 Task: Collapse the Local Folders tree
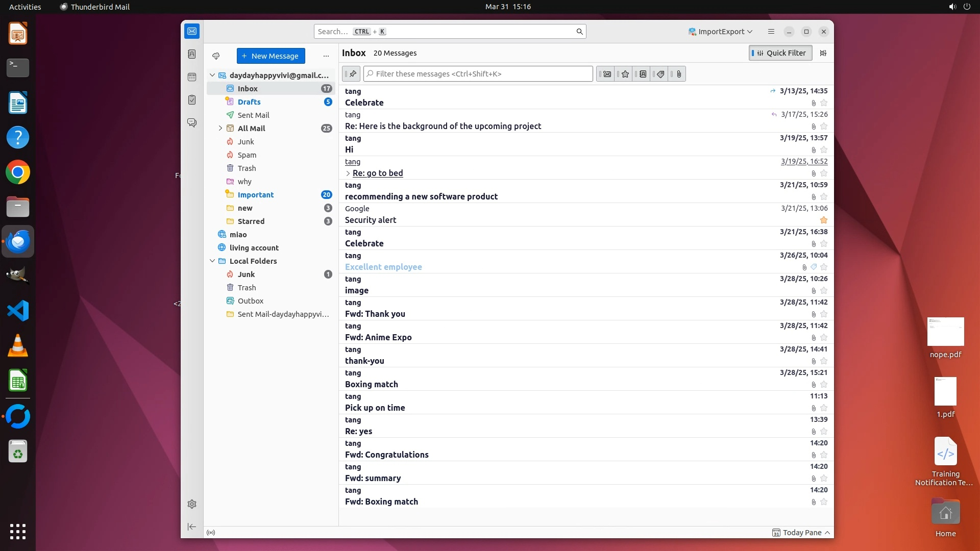(212, 261)
